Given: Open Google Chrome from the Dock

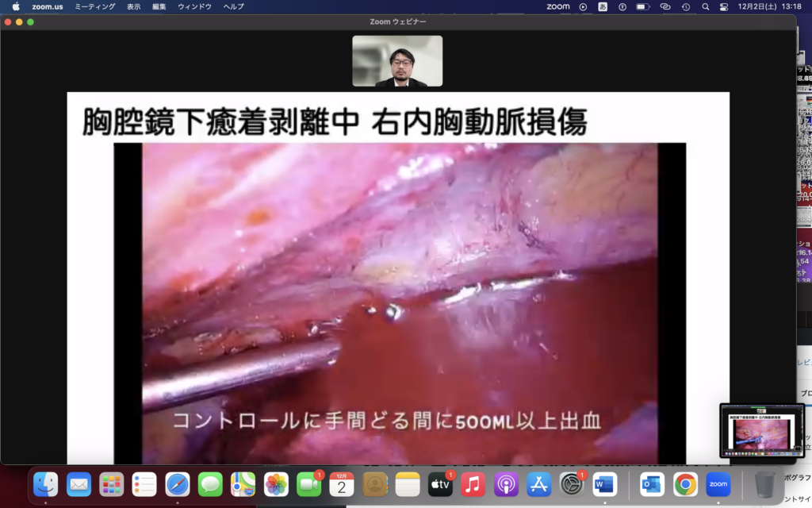Looking at the screenshot, I should click(x=685, y=483).
